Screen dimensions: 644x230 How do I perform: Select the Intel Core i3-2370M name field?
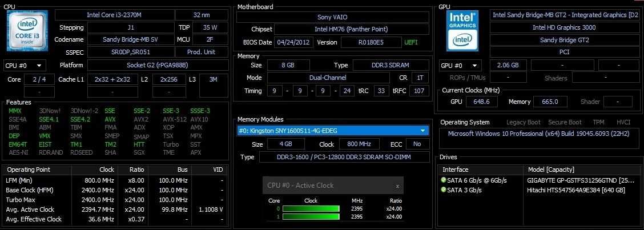(114, 15)
